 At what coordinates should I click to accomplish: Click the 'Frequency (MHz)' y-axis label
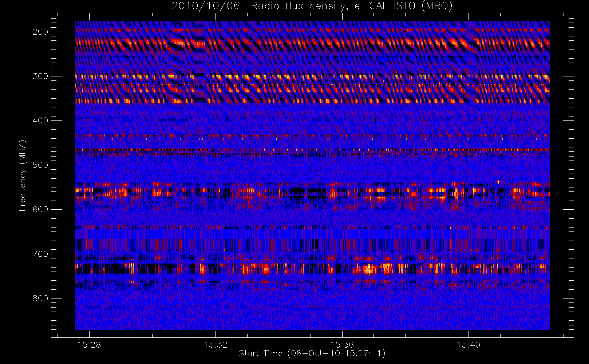pyautogui.click(x=23, y=175)
